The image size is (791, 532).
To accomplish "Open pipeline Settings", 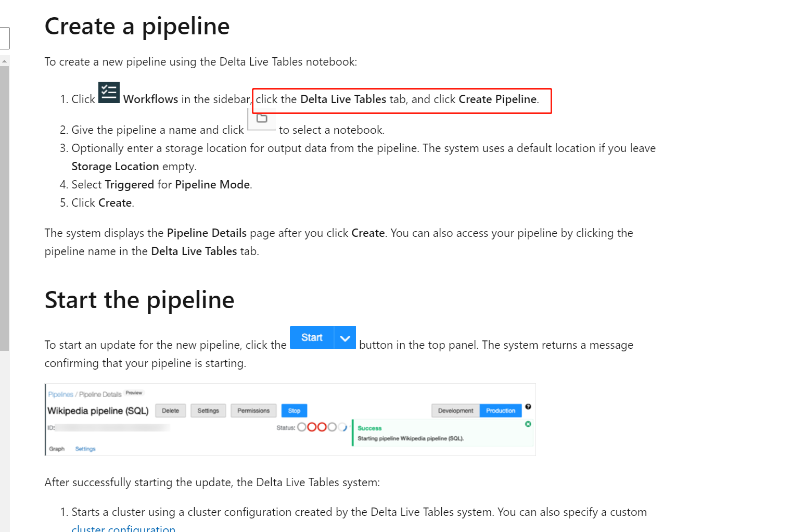I will click(208, 411).
